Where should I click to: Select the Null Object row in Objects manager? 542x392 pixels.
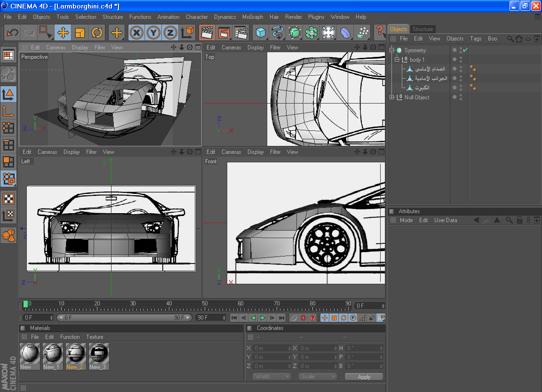pyautogui.click(x=416, y=97)
